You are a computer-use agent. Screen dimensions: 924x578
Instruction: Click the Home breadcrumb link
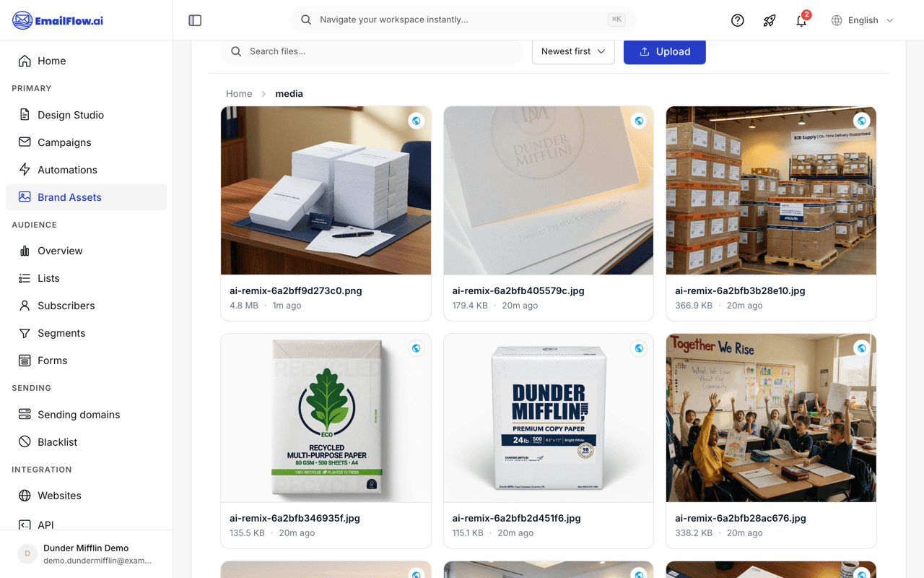[239, 94]
